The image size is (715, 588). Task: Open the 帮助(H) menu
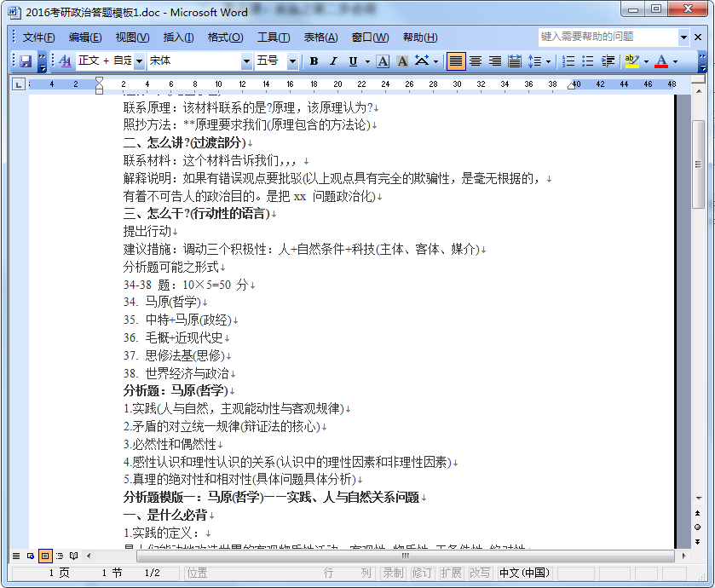click(420, 37)
